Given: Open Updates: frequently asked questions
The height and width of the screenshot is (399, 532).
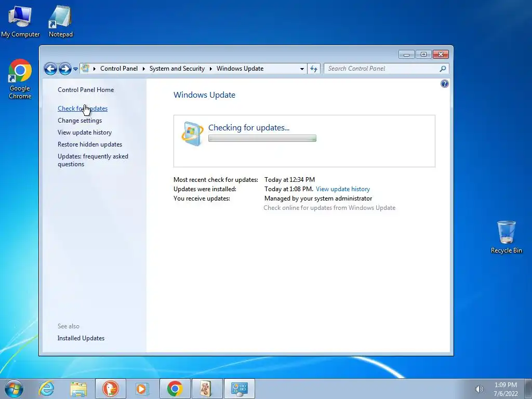Looking at the screenshot, I should (x=93, y=160).
